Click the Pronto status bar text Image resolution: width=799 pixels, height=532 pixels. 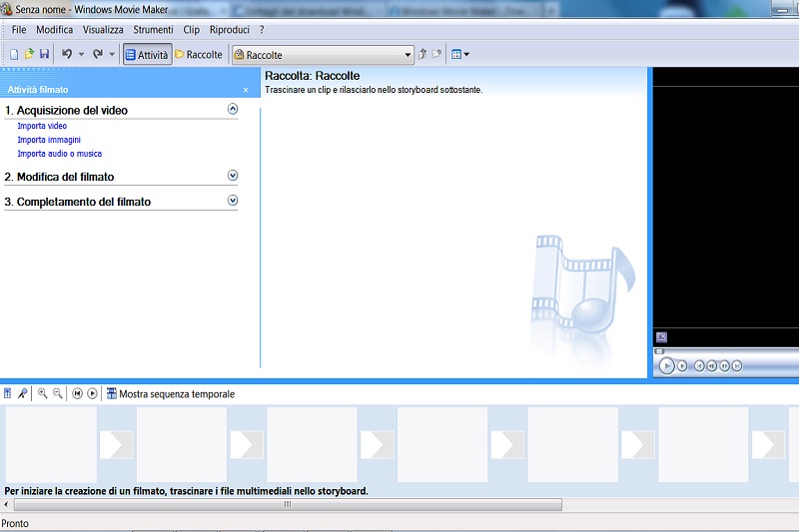(x=15, y=523)
